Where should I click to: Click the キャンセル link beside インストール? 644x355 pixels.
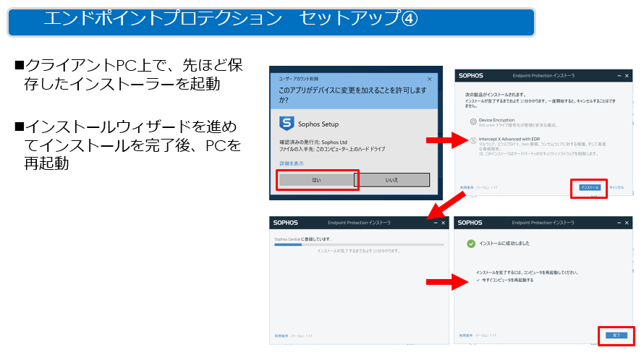(x=617, y=187)
